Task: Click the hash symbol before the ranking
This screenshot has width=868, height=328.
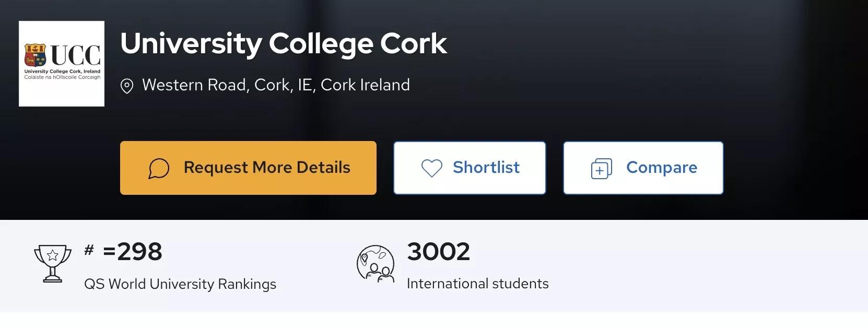Action: (x=89, y=250)
